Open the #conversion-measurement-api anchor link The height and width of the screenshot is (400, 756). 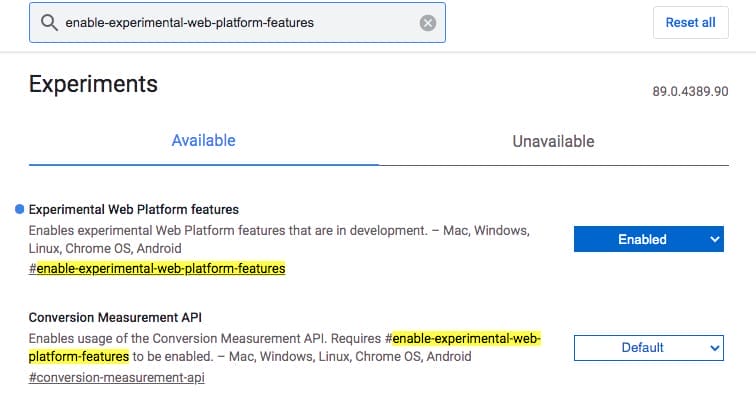pos(117,376)
